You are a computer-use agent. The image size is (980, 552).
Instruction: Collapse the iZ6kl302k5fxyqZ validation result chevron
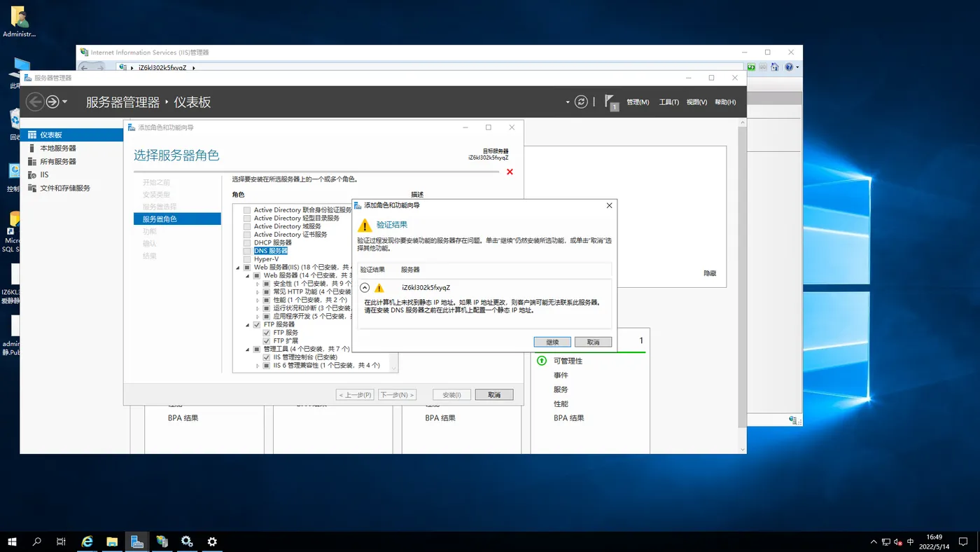(x=365, y=287)
